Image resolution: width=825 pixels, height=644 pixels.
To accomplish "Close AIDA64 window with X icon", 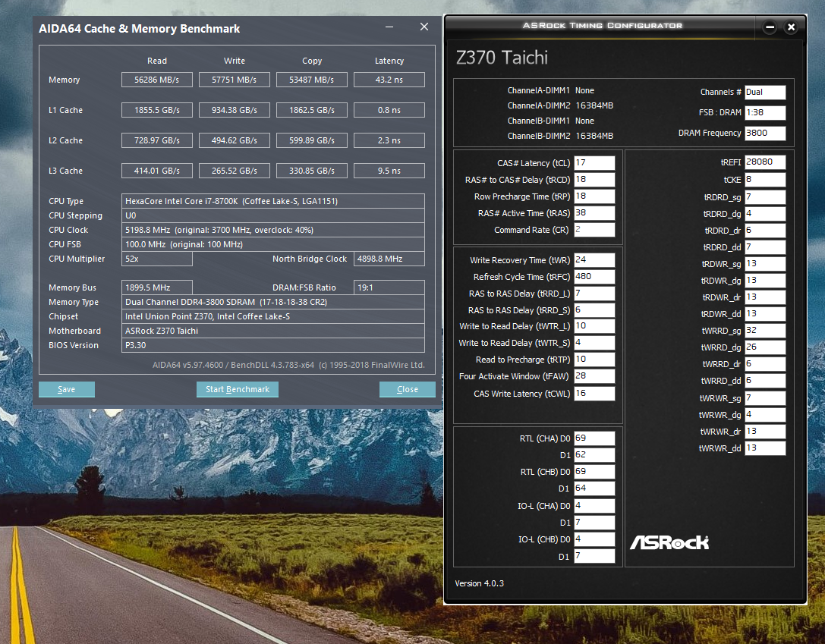I will pyautogui.click(x=424, y=27).
